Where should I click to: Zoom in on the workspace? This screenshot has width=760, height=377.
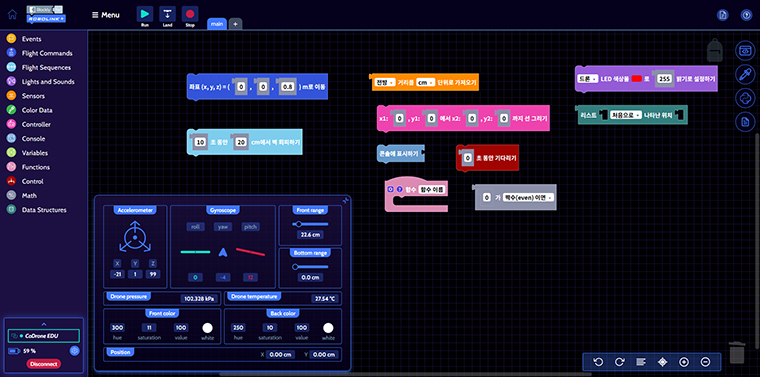click(x=684, y=361)
